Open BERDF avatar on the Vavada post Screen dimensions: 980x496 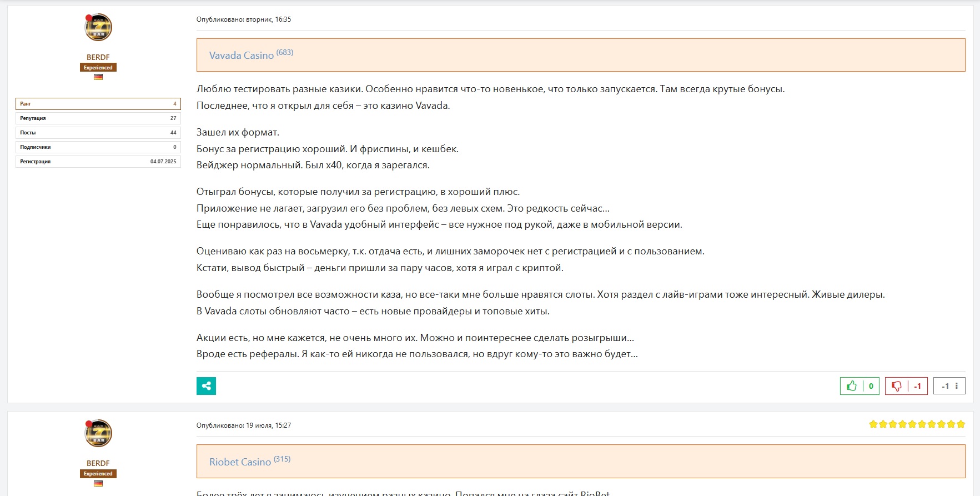tap(98, 27)
